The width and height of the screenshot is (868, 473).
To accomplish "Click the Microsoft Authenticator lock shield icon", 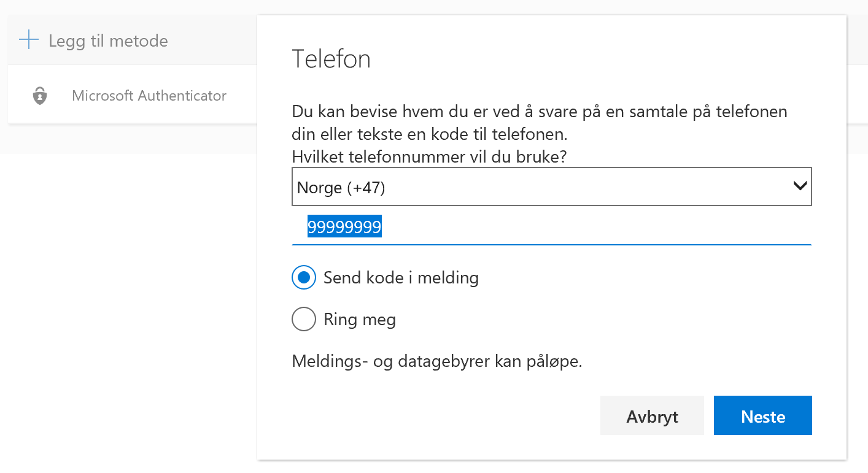I will coord(40,96).
